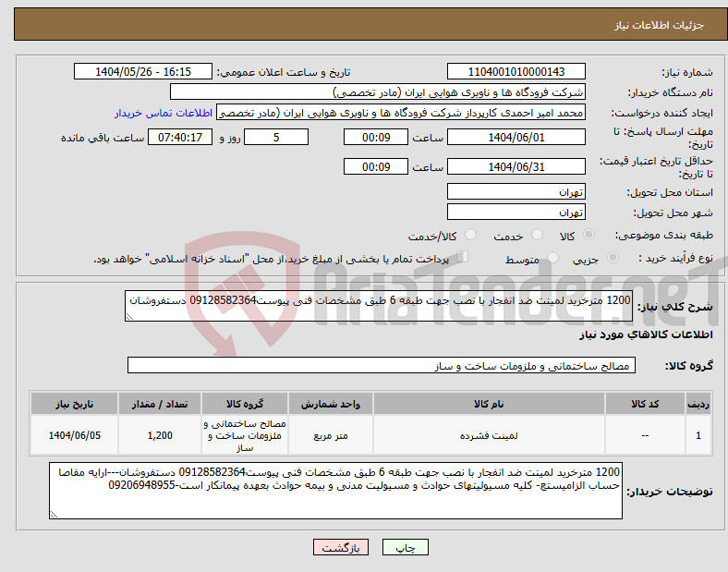Select the خدمت radio button

(537, 235)
